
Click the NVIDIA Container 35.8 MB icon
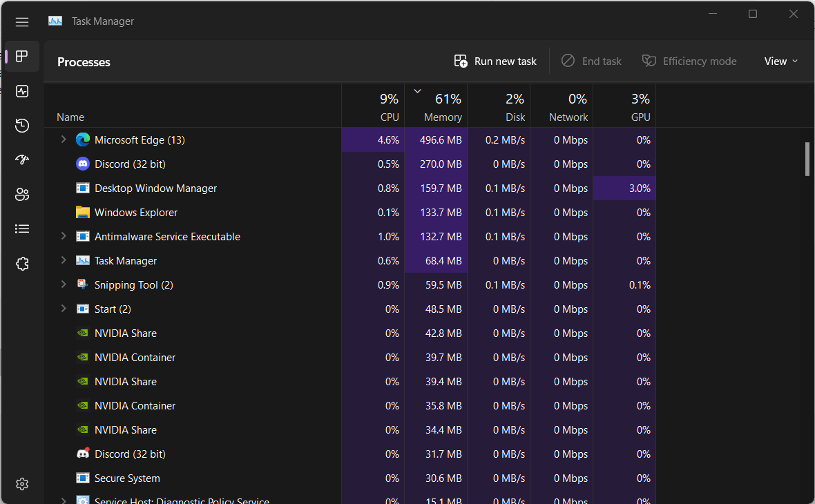pyautogui.click(x=83, y=405)
